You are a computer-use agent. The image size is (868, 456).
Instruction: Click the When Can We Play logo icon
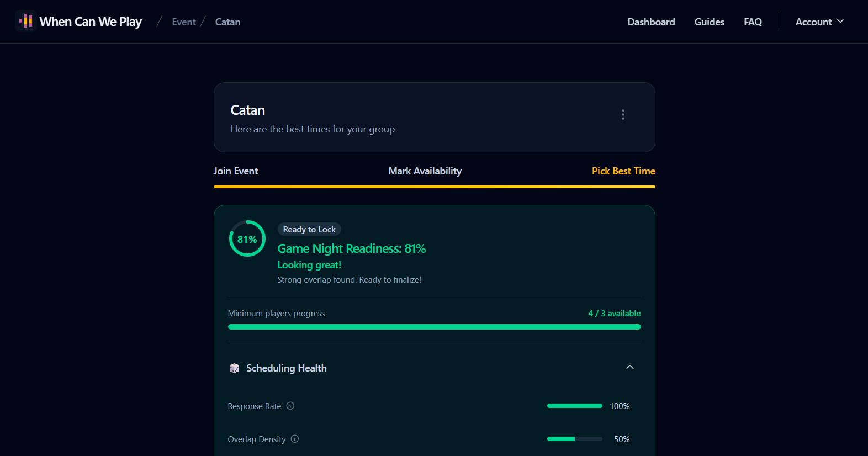pos(25,21)
